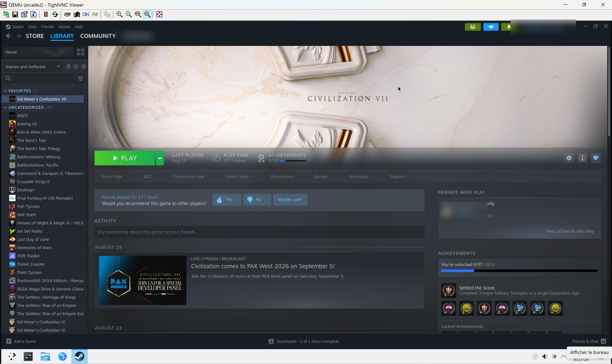Open the Games and Software dropdown
Viewport: 612px width, 364px height.
(x=33, y=66)
